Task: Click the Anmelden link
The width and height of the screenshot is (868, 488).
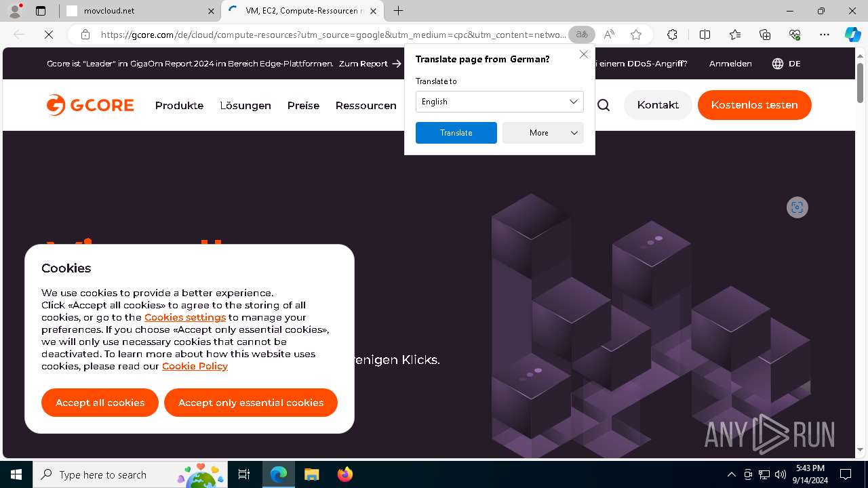Action: point(730,63)
